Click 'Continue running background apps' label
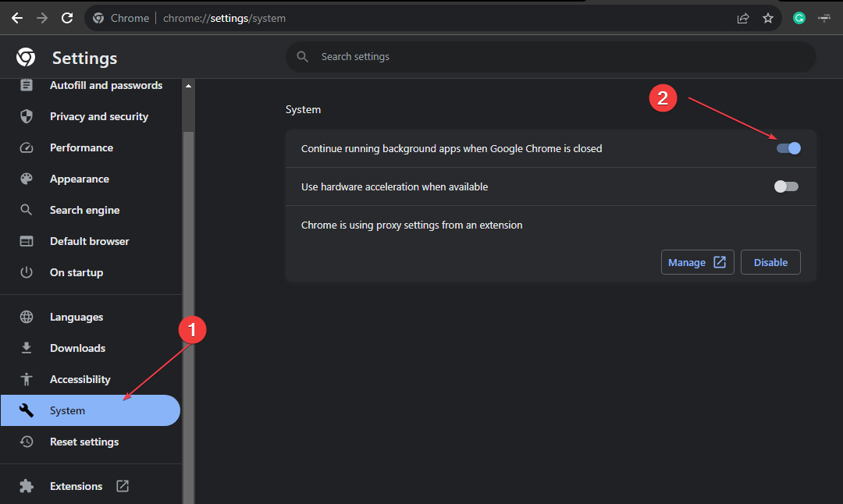This screenshot has height=504, width=843. point(452,149)
